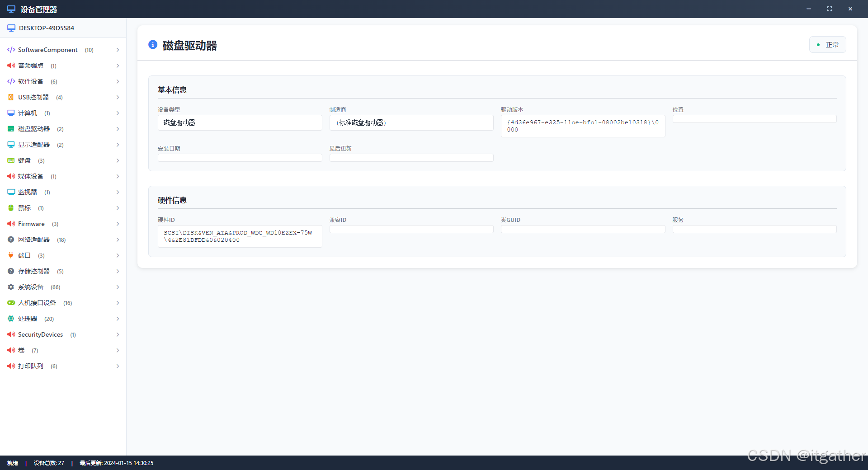Click the question icon beside 存储控制器

coord(11,271)
